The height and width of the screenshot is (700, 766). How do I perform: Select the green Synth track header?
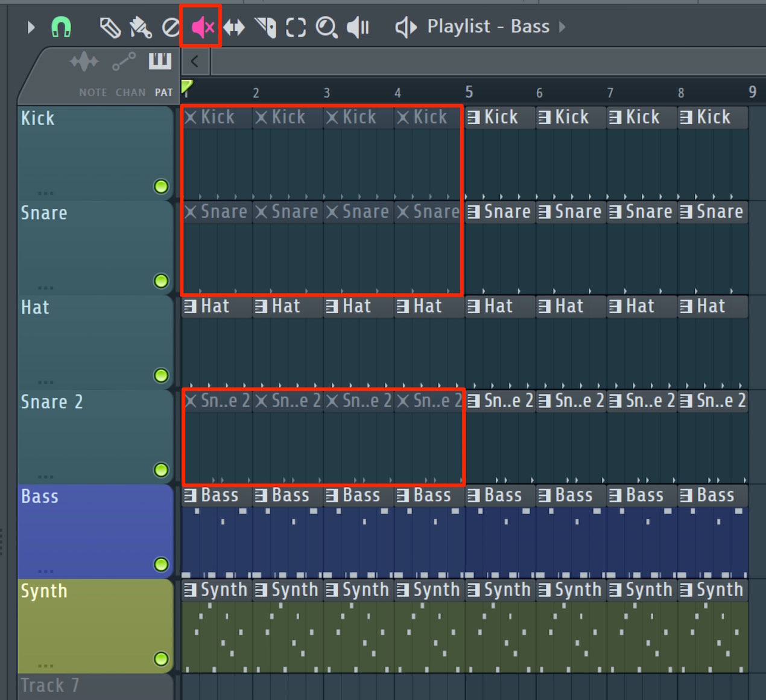pos(95,626)
